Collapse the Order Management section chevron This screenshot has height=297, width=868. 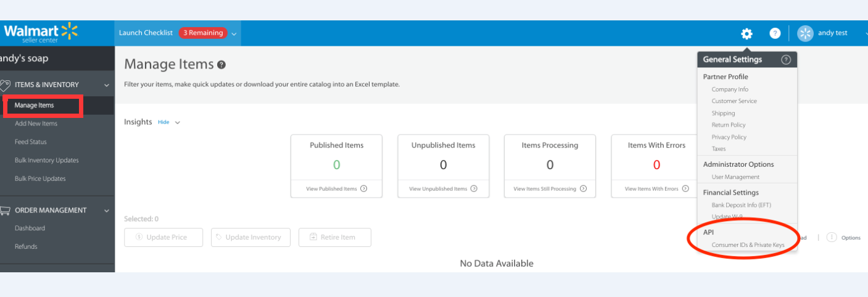pyautogui.click(x=107, y=211)
